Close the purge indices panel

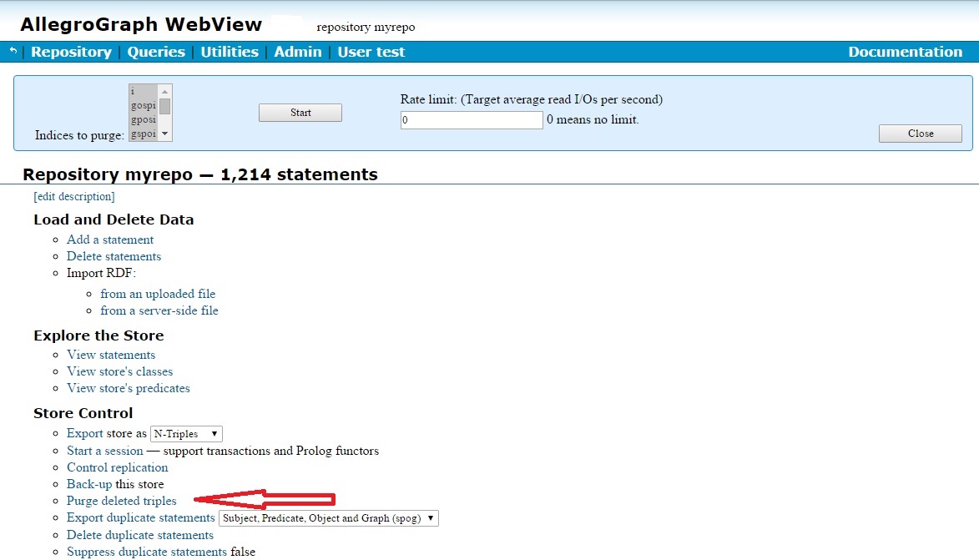pyautogui.click(x=920, y=134)
